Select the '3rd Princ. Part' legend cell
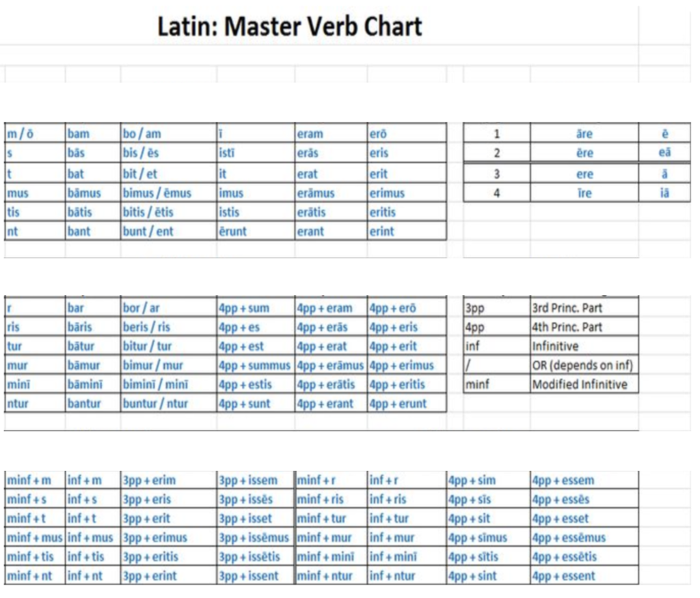700x598 pixels. click(584, 308)
